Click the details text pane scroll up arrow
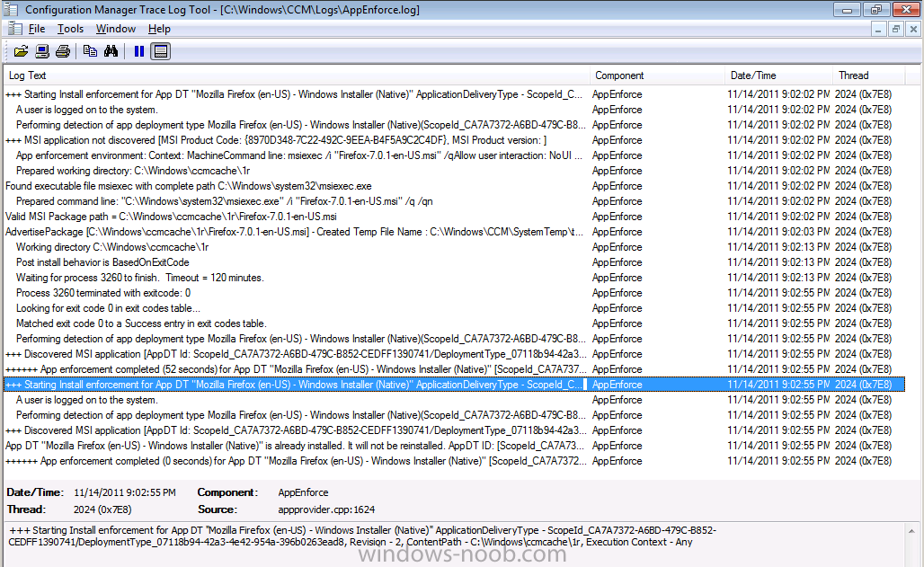This screenshot has width=924, height=567. 911,531
